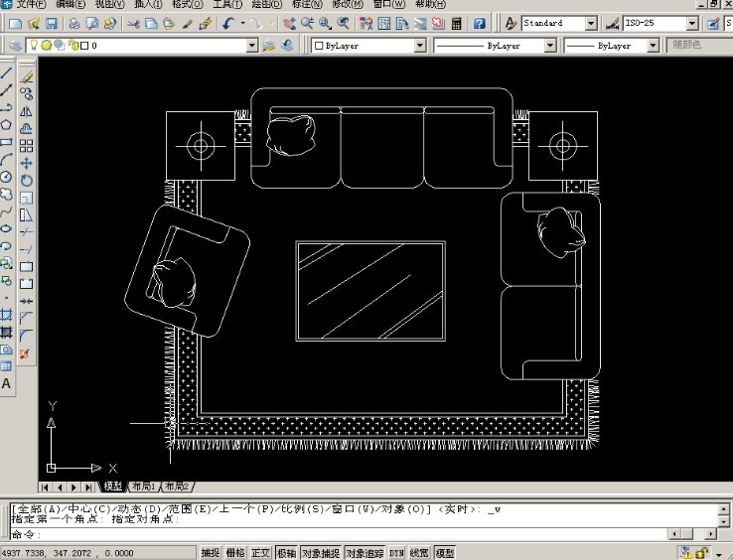Expand the Undo history dropdown arrow

click(242, 23)
